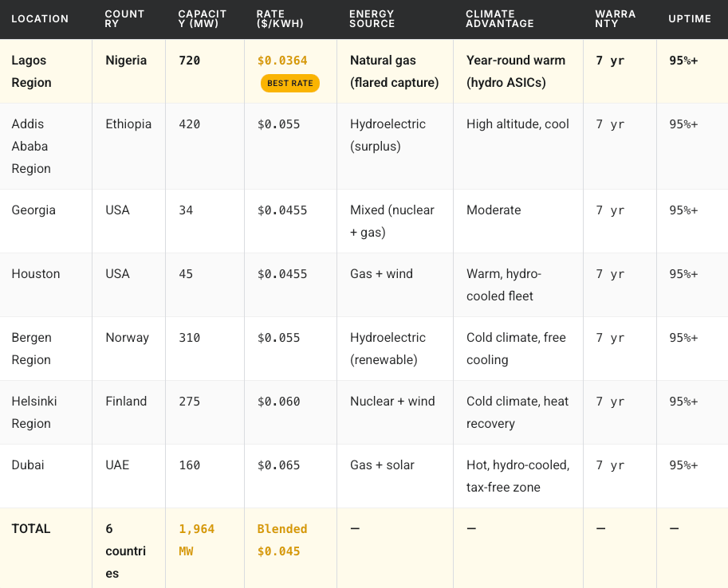Click the Helsinki Region location cell
Viewport: 728px width, 588px height.
click(x=34, y=412)
